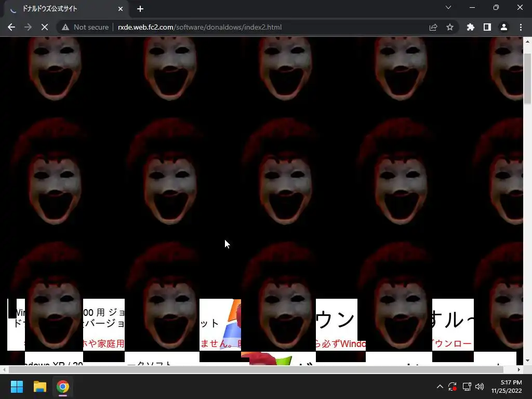The width and height of the screenshot is (532, 399).
Task: Stop loading the page
Action: tap(45, 27)
